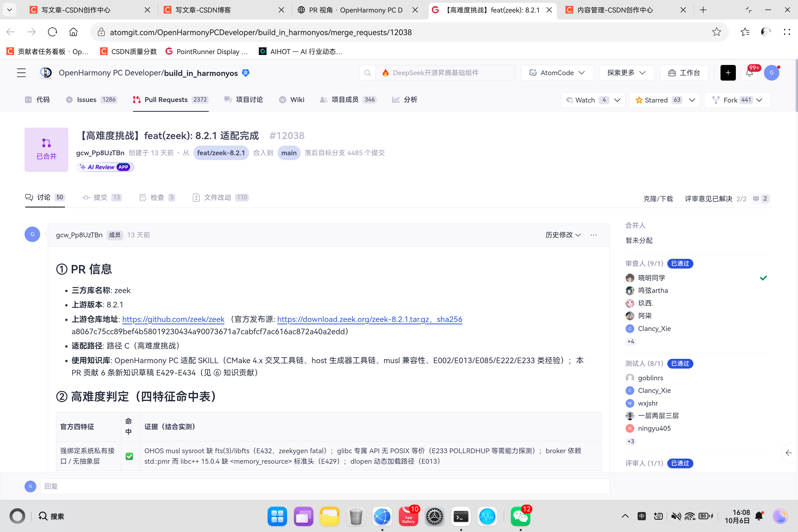Open the Settings gear in dock
Image resolution: width=798 pixels, height=532 pixels.
(435, 516)
